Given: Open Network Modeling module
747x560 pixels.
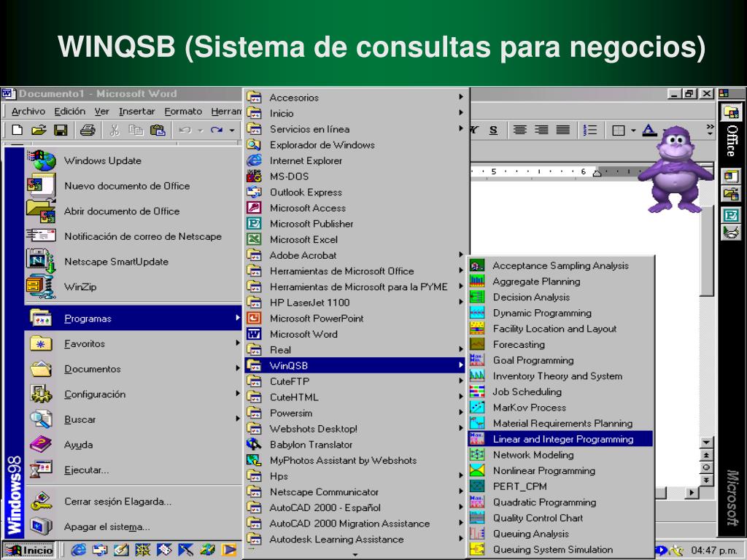Looking at the screenshot, I should (x=560, y=454).
